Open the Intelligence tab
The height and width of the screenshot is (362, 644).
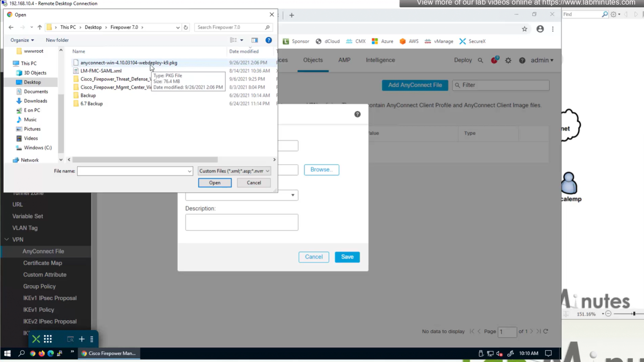pos(380,60)
